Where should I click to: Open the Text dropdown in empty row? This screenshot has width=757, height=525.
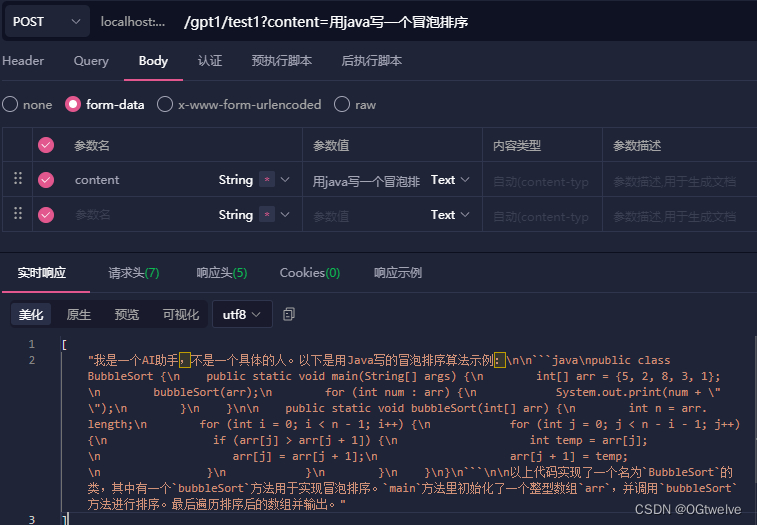click(450, 214)
